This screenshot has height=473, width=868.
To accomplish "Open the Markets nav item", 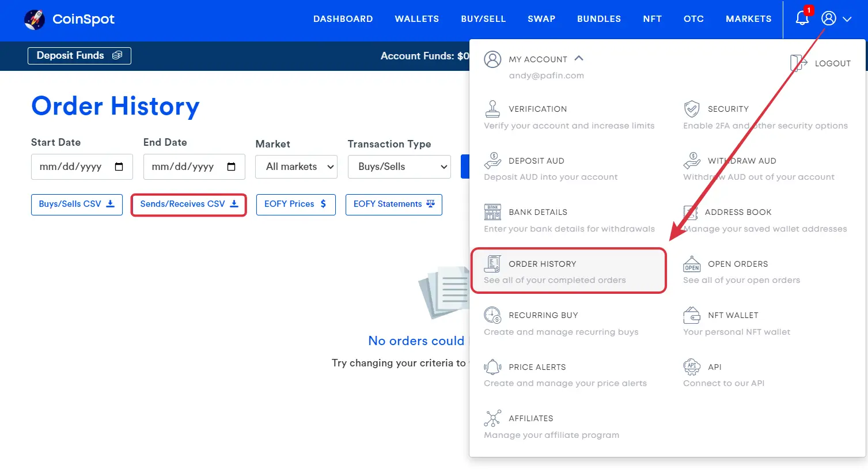I will (x=749, y=19).
